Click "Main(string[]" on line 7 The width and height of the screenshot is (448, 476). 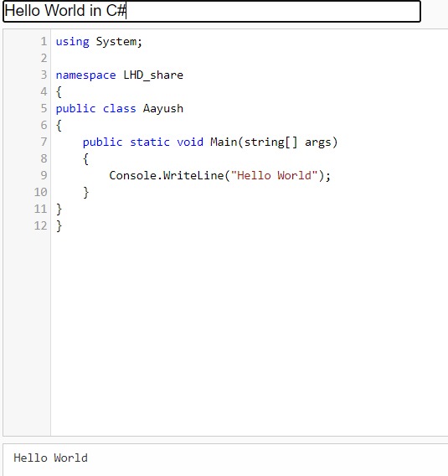point(254,142)
